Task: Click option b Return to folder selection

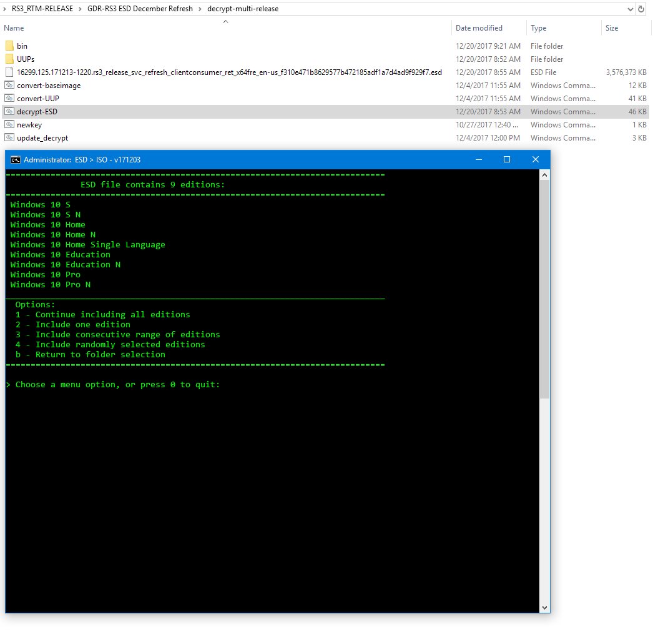Action: [91, 355]
